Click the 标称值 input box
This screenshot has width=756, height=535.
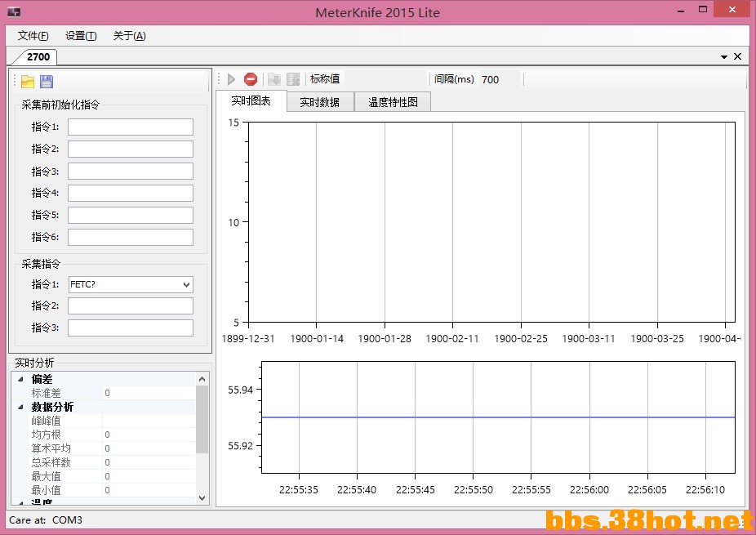tap(385, 79)
